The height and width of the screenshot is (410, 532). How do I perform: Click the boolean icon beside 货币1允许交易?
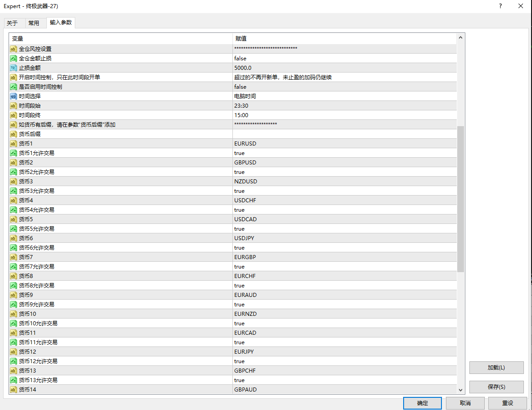coord(13,153)
